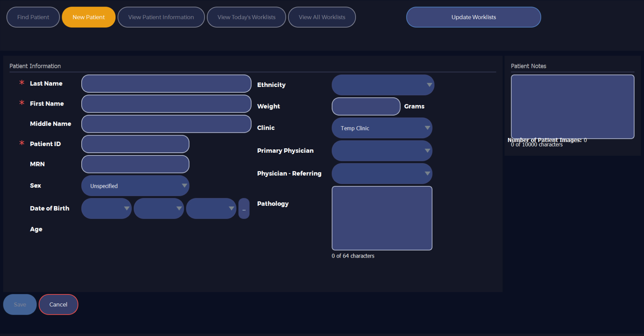The image size is (644, 336).
Task: Click the Last Name input field
Action: pos(166,84)
